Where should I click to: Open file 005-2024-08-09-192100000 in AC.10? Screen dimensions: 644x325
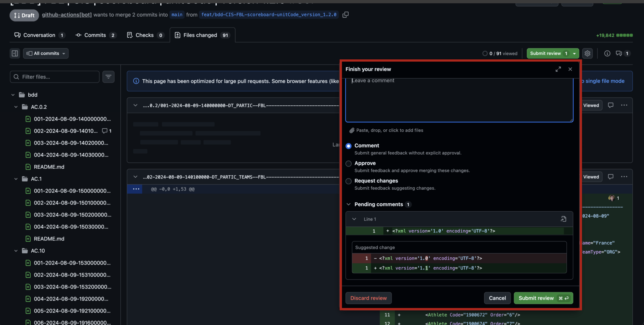tap(72, 311)
